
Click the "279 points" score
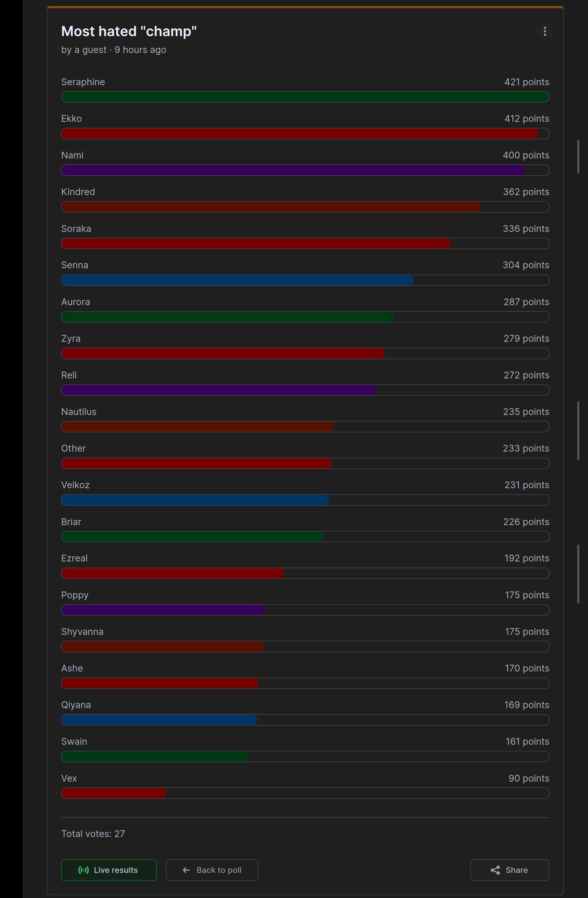coord(527,338)
